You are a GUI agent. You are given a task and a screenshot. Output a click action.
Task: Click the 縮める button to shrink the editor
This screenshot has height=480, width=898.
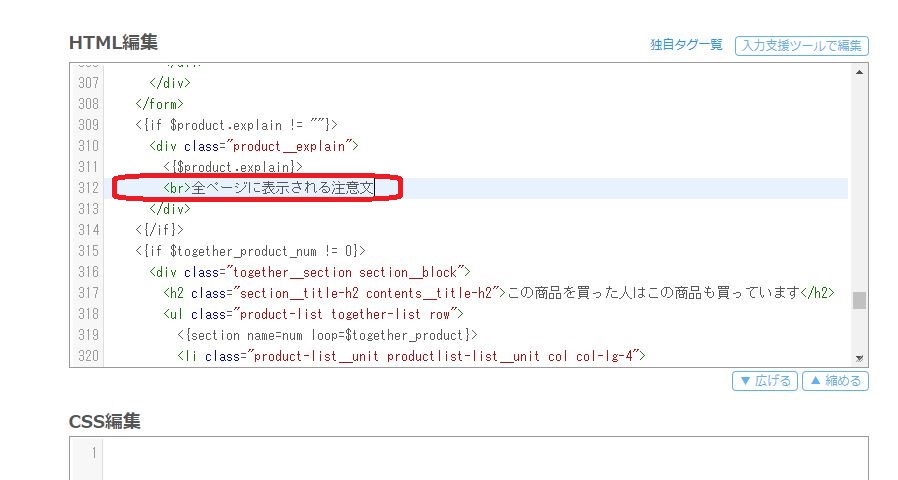(x=835, y=381)
